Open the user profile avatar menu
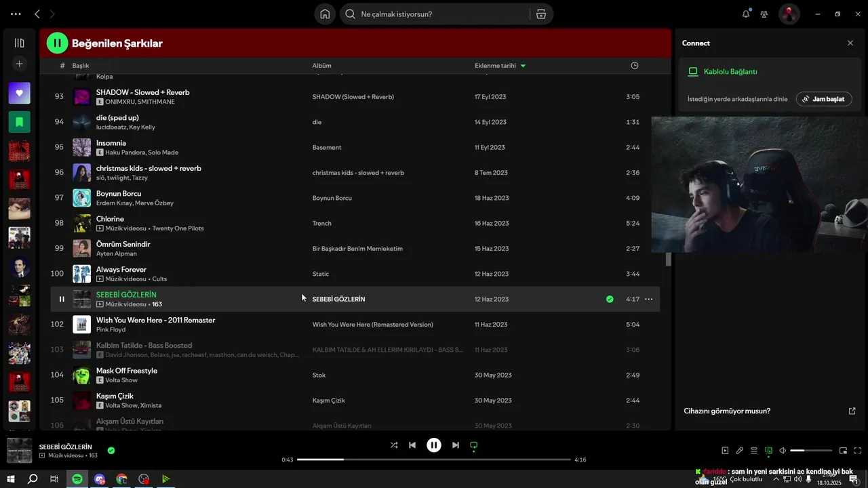Screen dimensions: 868x488 click(789, 14)
